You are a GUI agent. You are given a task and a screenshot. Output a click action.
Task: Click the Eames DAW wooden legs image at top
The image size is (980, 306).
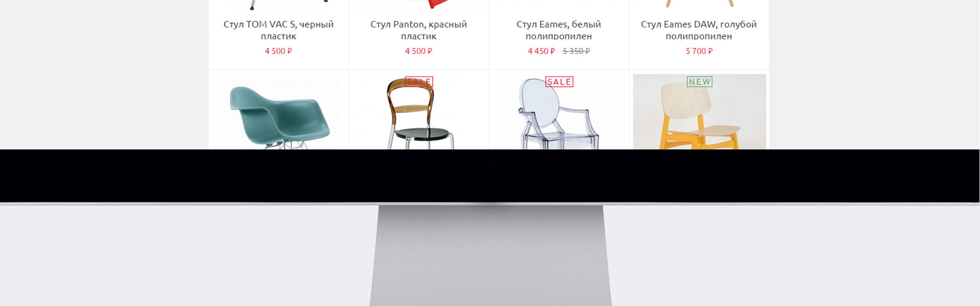click(699, 4)
